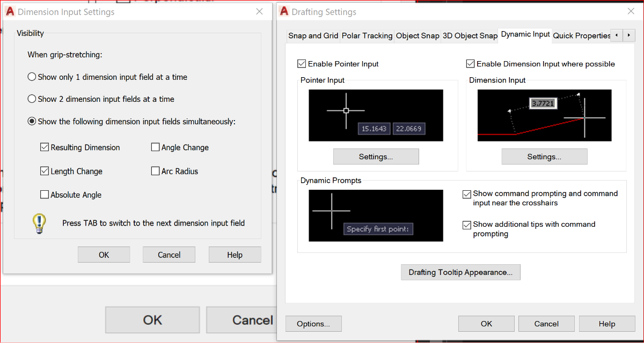Open the Polar Tracking tab
644x343 pixels.
[x=367, y=35]
